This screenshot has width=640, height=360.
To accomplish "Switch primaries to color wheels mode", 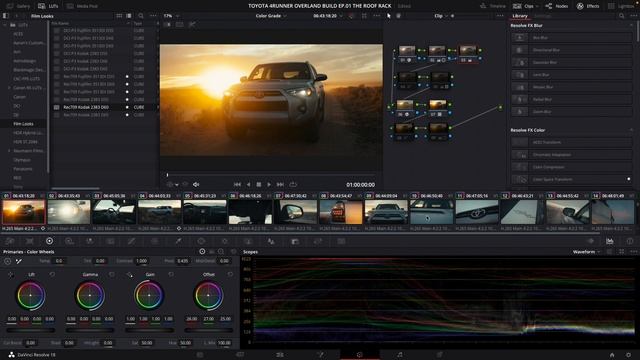I will pyautogui.click(x=202, y=252).
